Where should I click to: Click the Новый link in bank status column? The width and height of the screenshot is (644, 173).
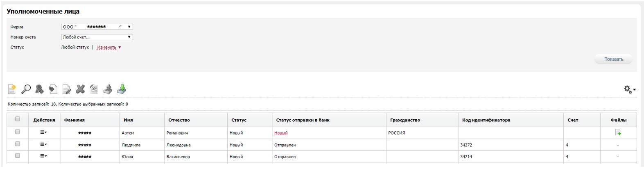pyautogui.click(x=281, y=133)
